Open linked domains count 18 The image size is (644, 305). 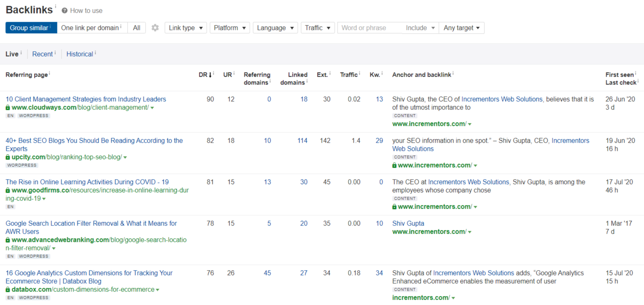coord(304,99)
